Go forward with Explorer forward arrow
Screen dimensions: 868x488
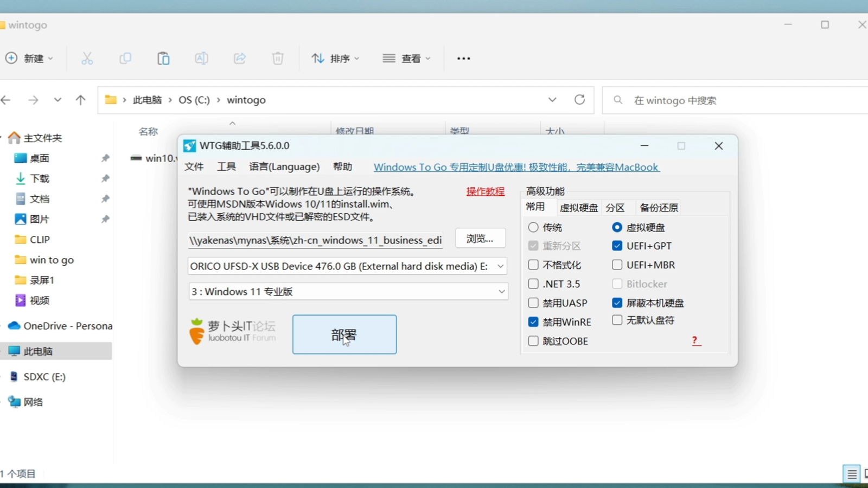coord(33,100)
